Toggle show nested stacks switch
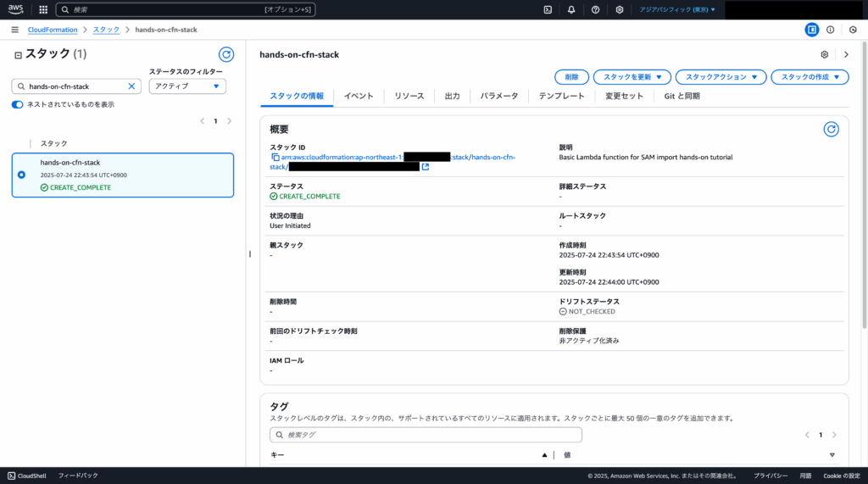868x484 pixels. (x=17, y=104)
